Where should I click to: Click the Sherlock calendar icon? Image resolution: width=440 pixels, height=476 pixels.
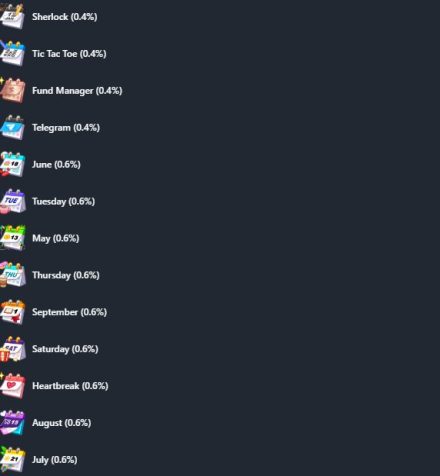click(x=12, y=16)
